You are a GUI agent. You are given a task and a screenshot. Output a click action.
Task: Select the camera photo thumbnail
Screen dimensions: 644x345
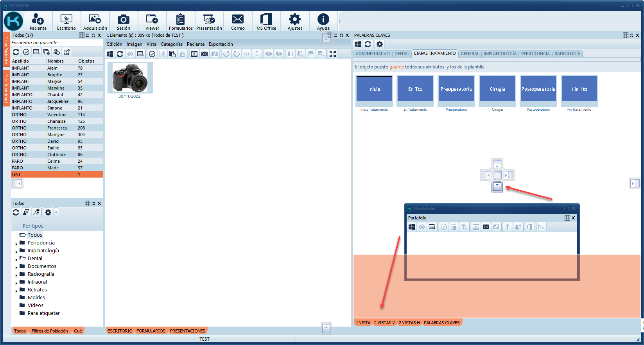tap(130, 77)
